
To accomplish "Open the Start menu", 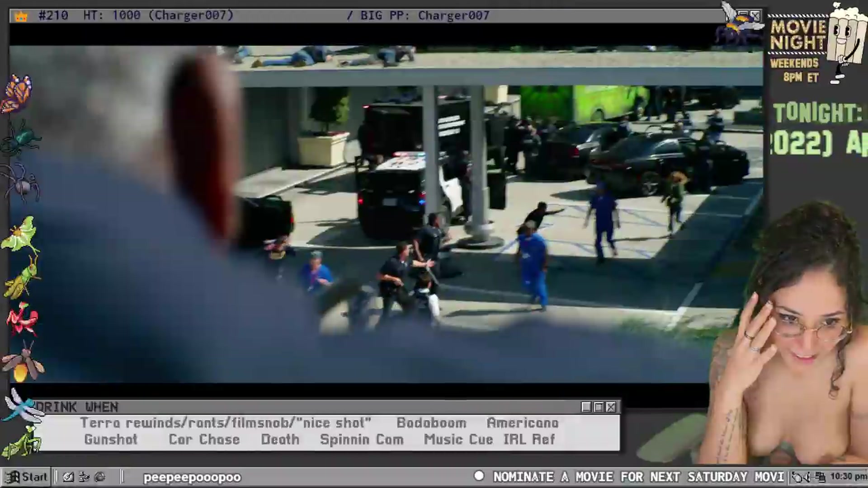I will (x=26, y=477).
